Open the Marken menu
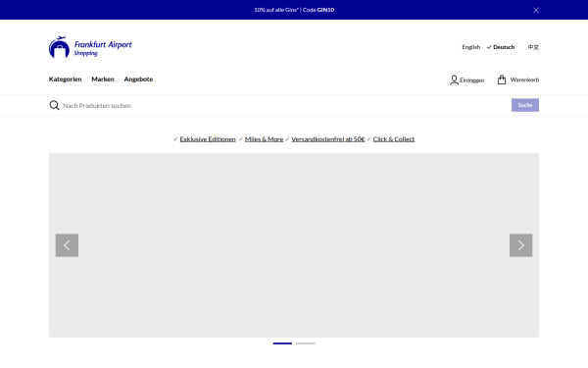588x368 pixels. tap(103, 79)
